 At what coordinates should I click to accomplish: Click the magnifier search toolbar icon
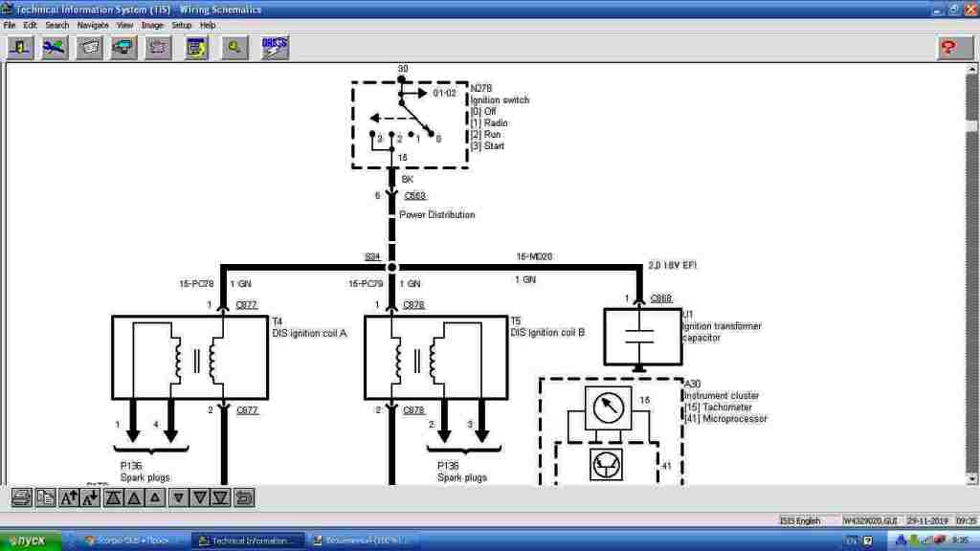tap(234, 48)
